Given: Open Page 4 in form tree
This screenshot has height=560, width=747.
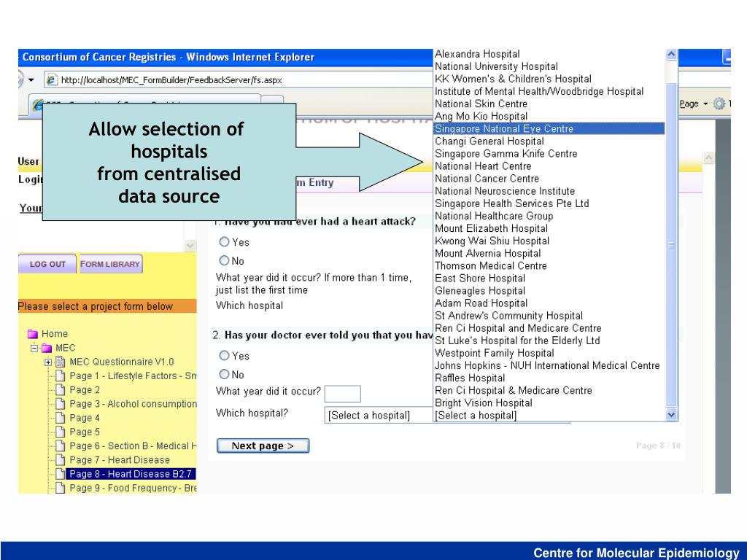Looking at the screenshot, I should [85, 418].
